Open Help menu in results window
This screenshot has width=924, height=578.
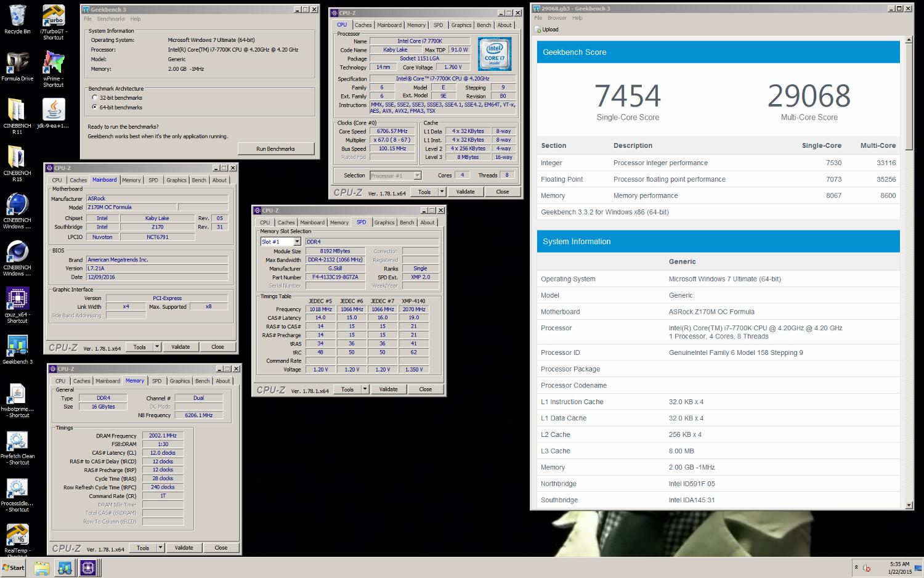[577, 18]
